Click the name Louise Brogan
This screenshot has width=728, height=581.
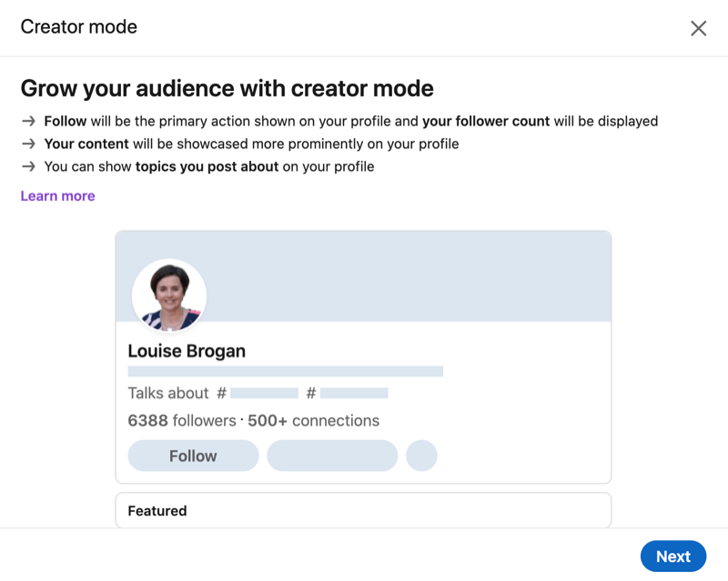(x=187, y=351)
